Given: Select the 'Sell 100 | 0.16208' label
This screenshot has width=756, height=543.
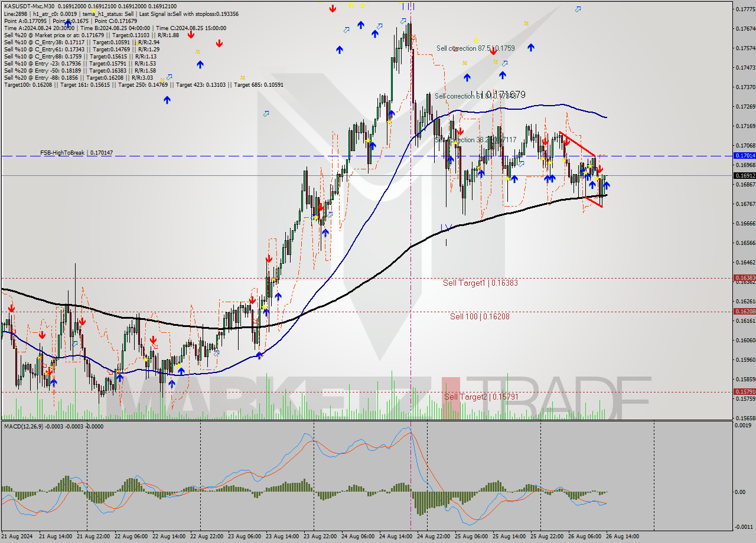Looking at the screenshot, I should 480,316.
